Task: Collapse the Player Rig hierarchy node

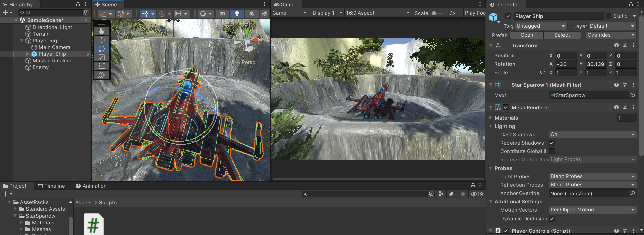Action: [22, 41]
